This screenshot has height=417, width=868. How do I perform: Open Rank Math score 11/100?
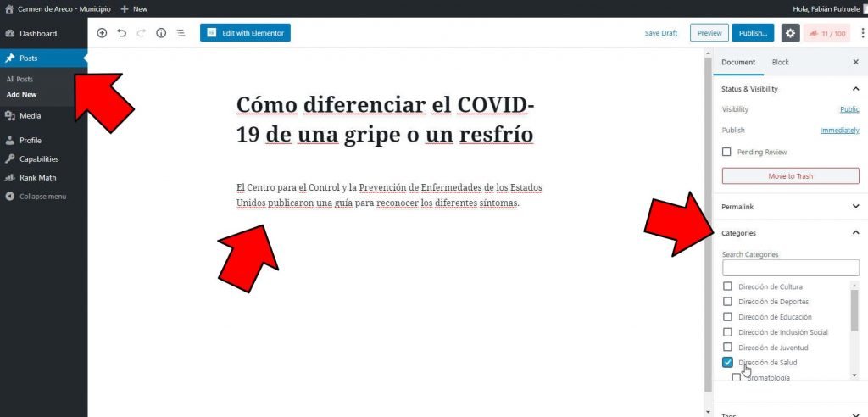[x=826, y=33]
